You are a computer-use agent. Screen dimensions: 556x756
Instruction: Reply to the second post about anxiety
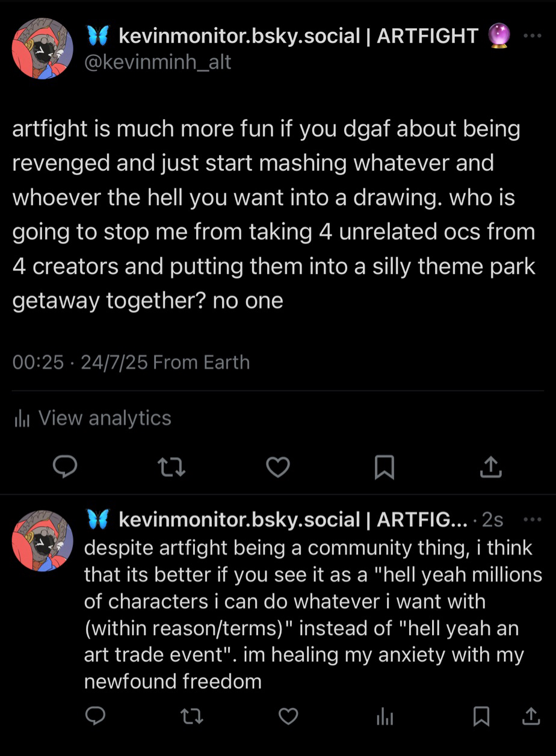[95, 715]
